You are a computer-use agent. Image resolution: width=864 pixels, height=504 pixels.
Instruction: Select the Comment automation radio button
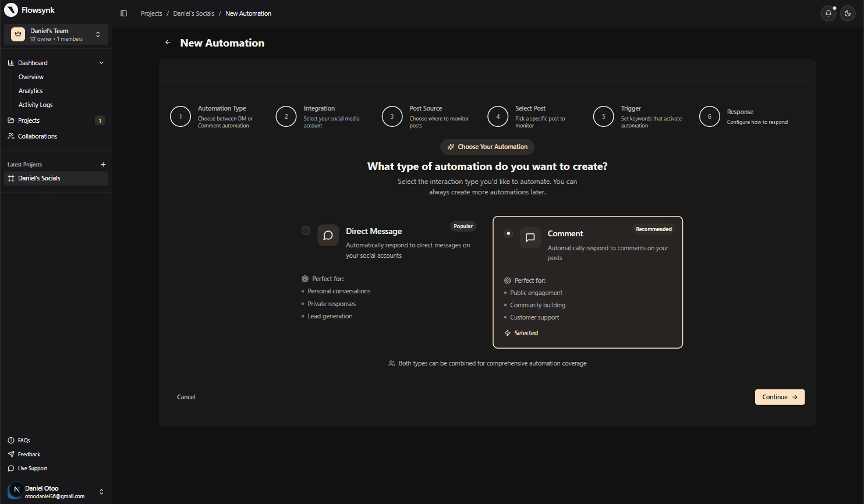(508, 233)
